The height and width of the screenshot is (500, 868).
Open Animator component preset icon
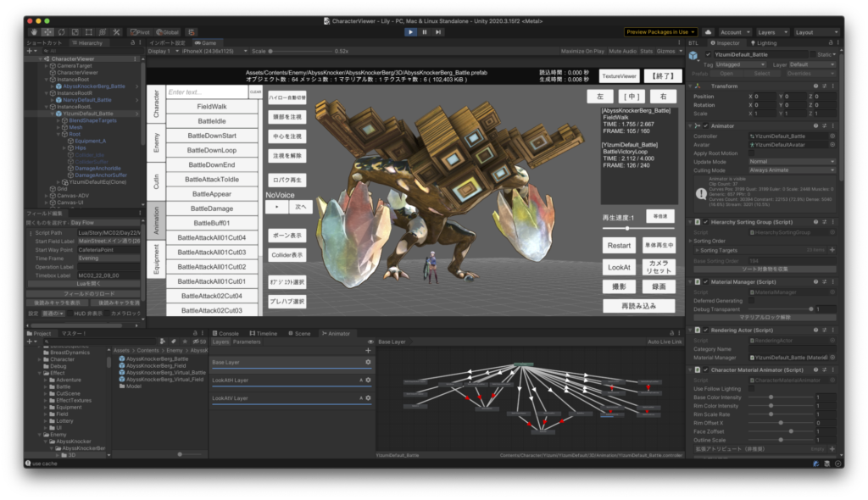pyautogui.click(x=824, y=126)
